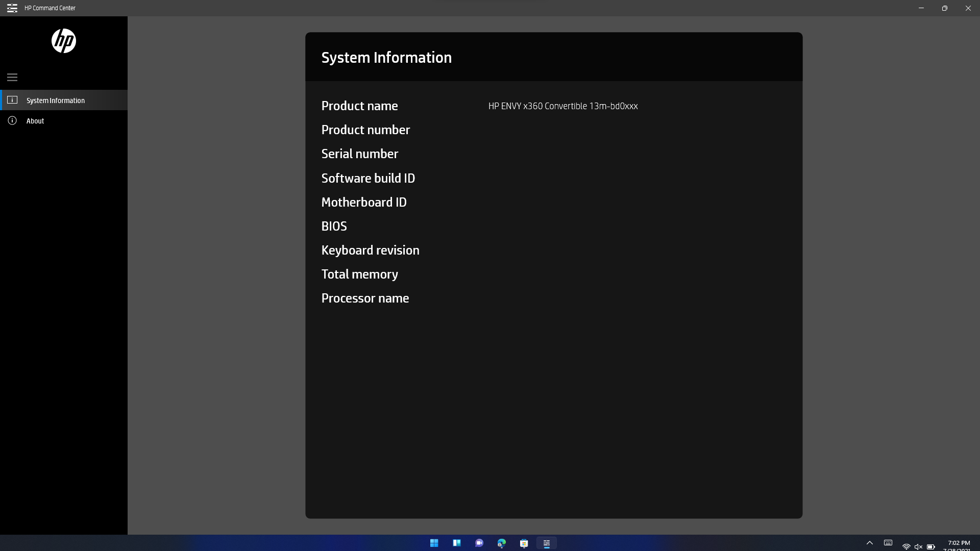980x551 pixels.
Task: Click the System Information sidebar icon
Action: tap(12, 100)
